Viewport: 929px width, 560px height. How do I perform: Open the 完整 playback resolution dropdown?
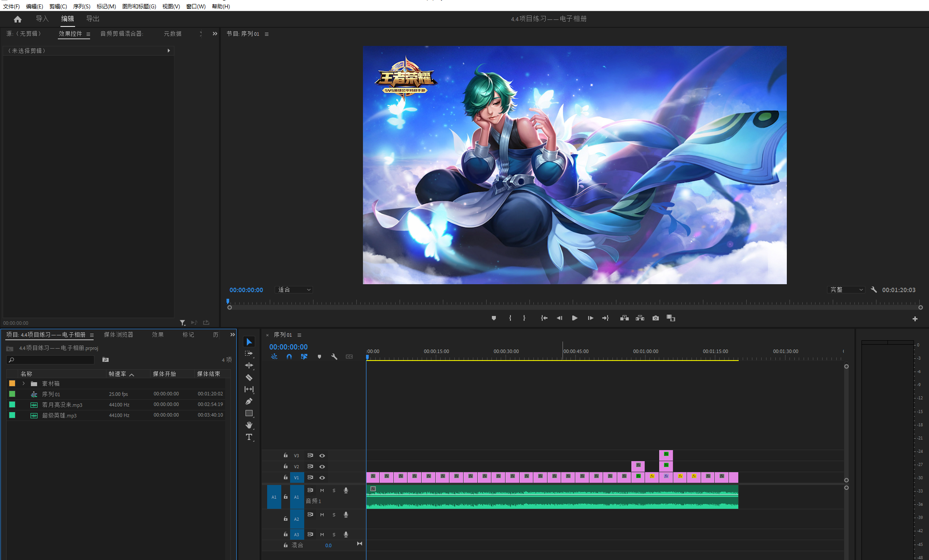846,290
